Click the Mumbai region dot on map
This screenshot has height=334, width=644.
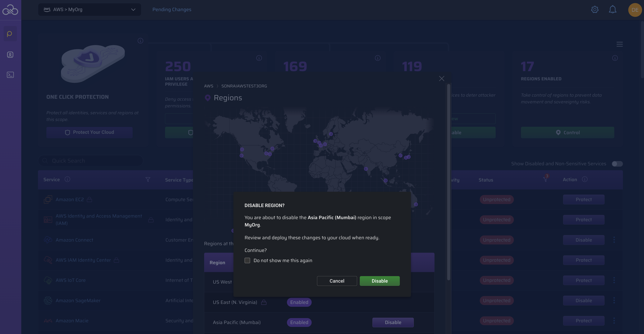[366, 169]
